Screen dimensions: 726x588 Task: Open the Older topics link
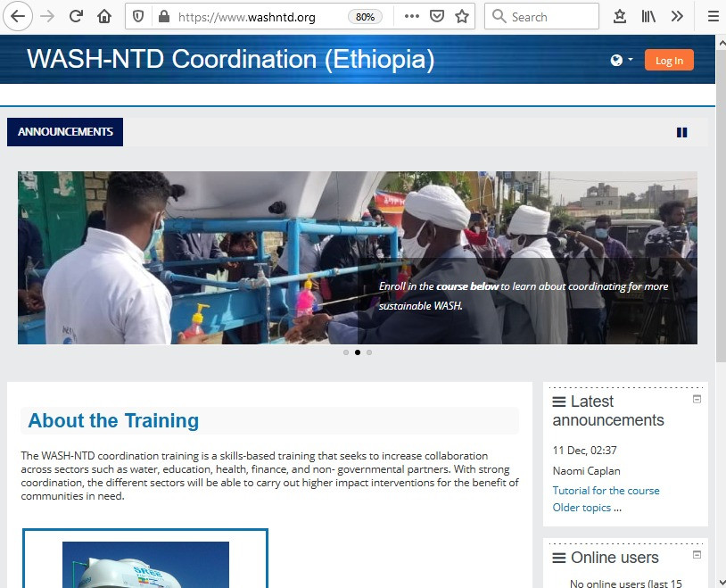(582, 508)
